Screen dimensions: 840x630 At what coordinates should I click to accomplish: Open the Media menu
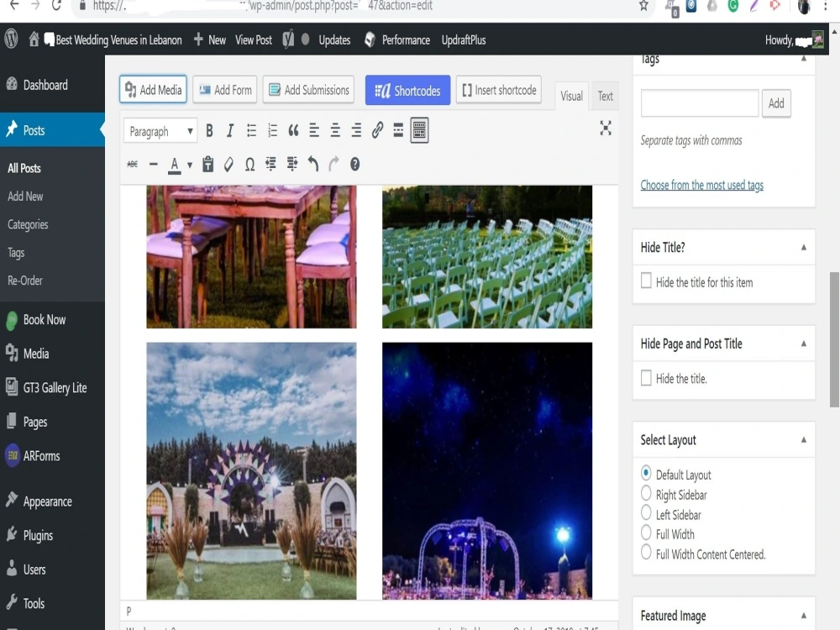click(x=52, y=354)
